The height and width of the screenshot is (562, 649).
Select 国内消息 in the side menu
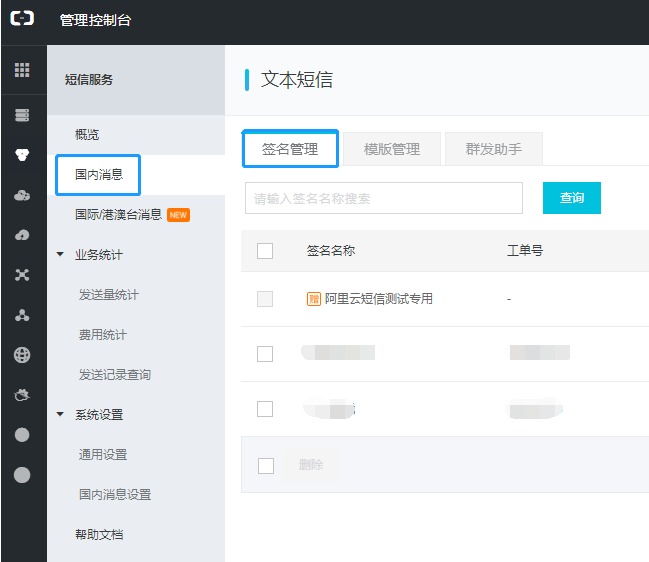99,175
